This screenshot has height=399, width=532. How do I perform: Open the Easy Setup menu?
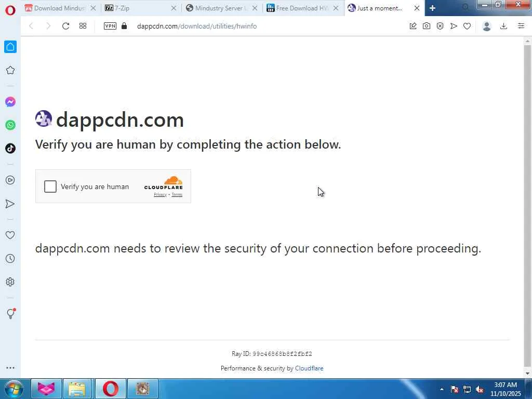pos(521,26)
